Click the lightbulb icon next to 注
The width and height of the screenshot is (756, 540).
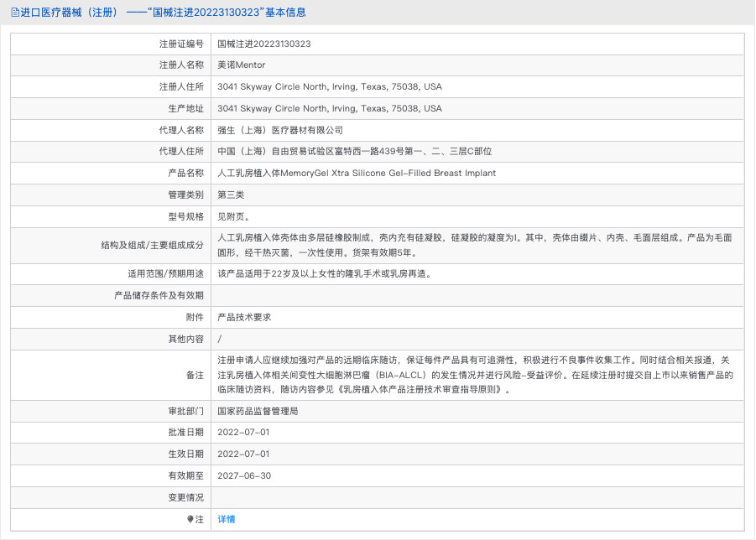click(190, 520)
